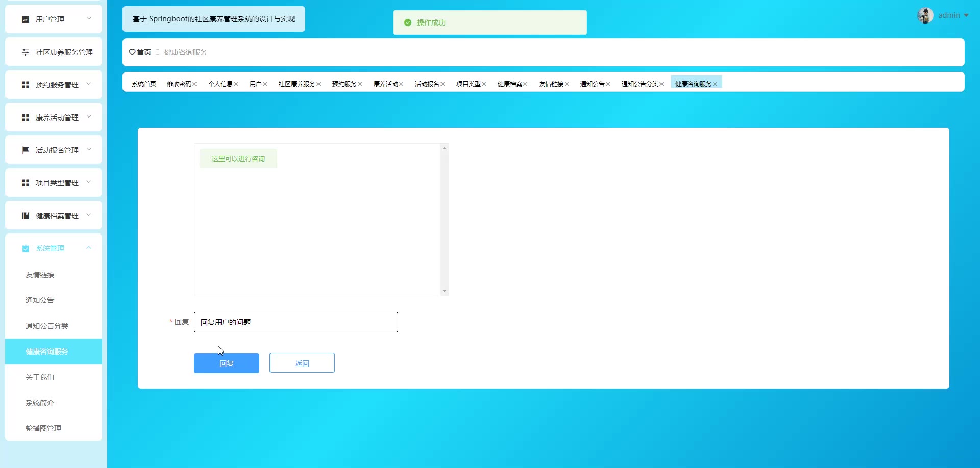Click the 操作成功 notification text

(431, 22)
